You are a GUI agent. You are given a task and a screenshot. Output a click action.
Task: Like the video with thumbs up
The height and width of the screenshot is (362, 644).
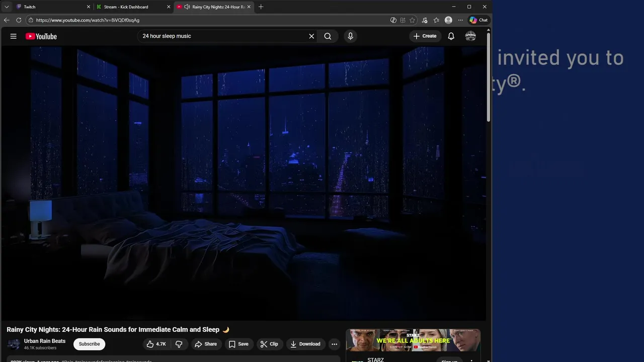pyautogui.click(x=156, y=344)
